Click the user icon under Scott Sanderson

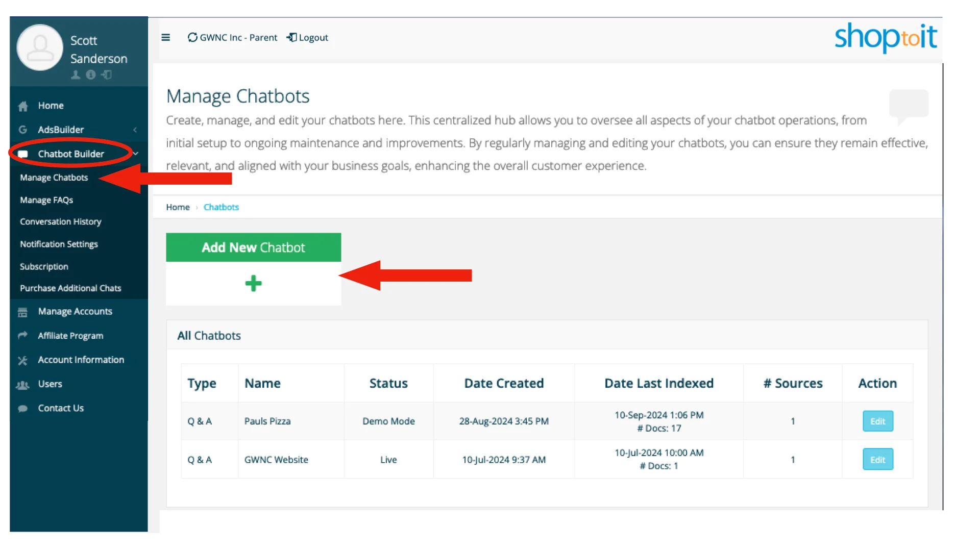pyautogui.click(x=76, y=74)
